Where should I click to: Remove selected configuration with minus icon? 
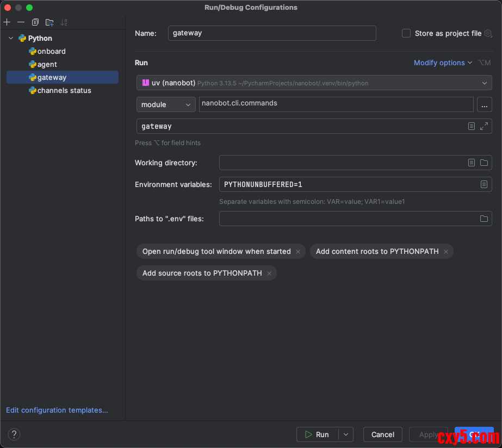(x=21, y=22)
